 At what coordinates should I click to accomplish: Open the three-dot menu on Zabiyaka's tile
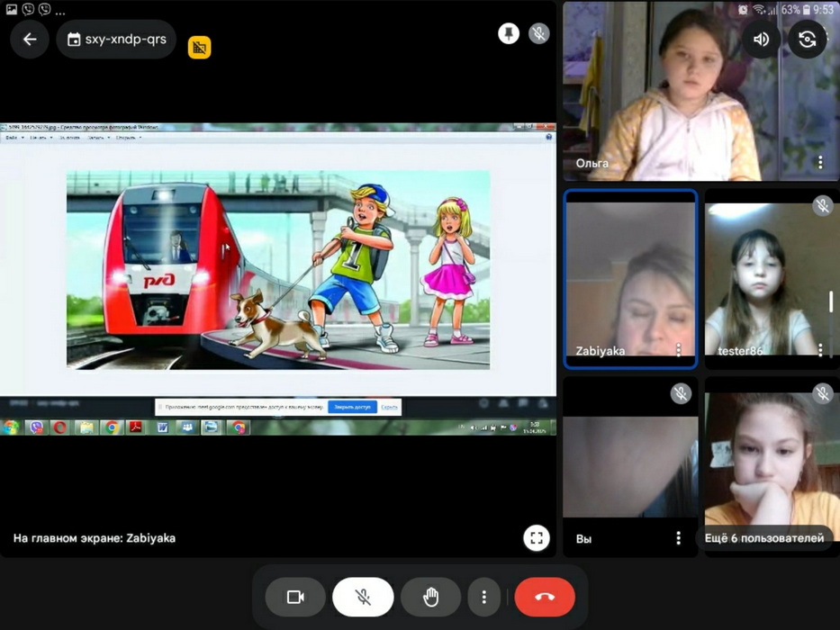679,350
